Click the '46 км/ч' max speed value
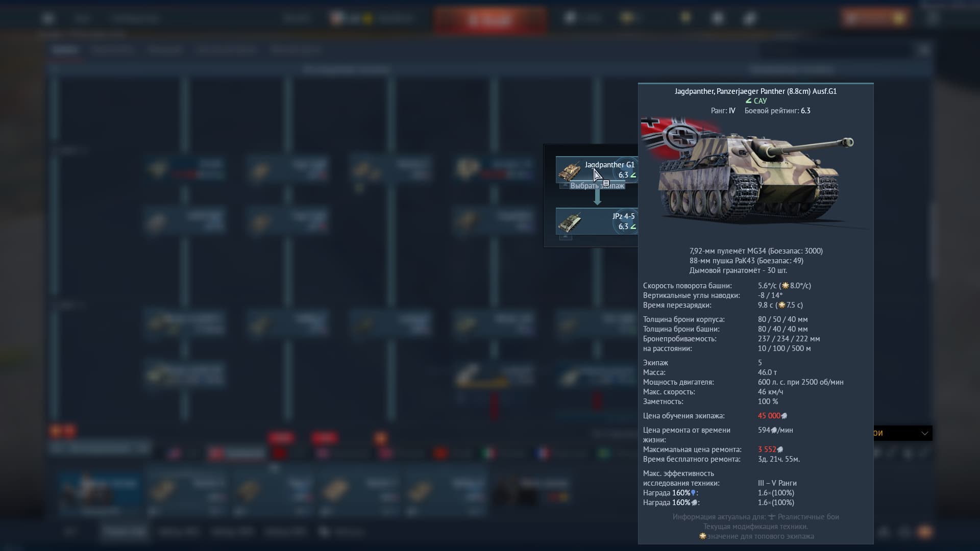Image resolution: width=980 pixels, height=551 pixels. pyautogui.click(x=770, y=392)
